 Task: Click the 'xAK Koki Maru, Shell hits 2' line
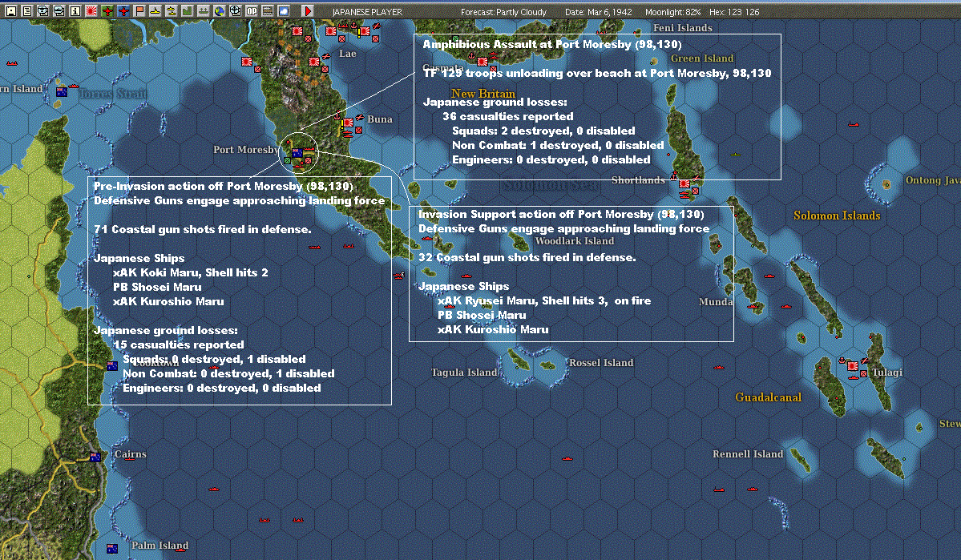pyautogui.click(x=191, y=272)
